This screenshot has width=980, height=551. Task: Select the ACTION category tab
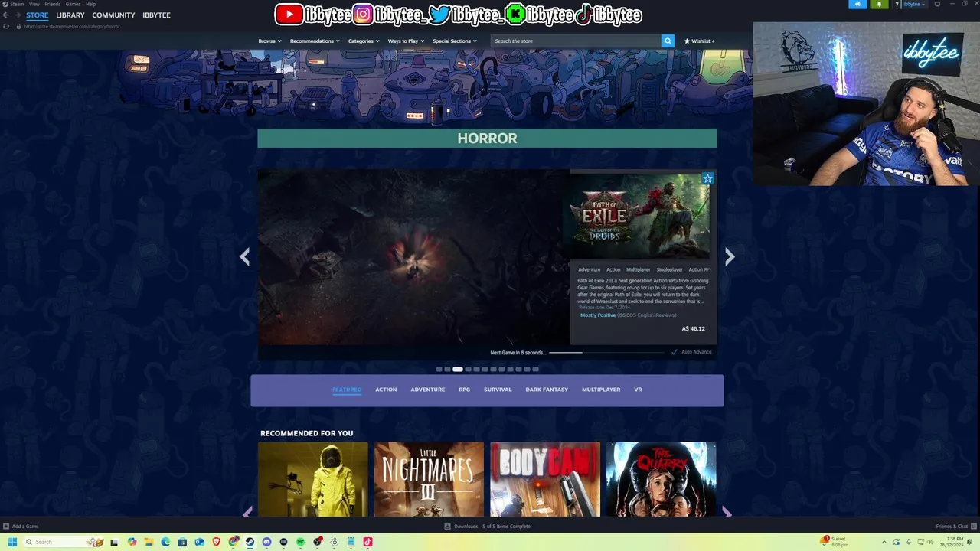pos(386,390)
